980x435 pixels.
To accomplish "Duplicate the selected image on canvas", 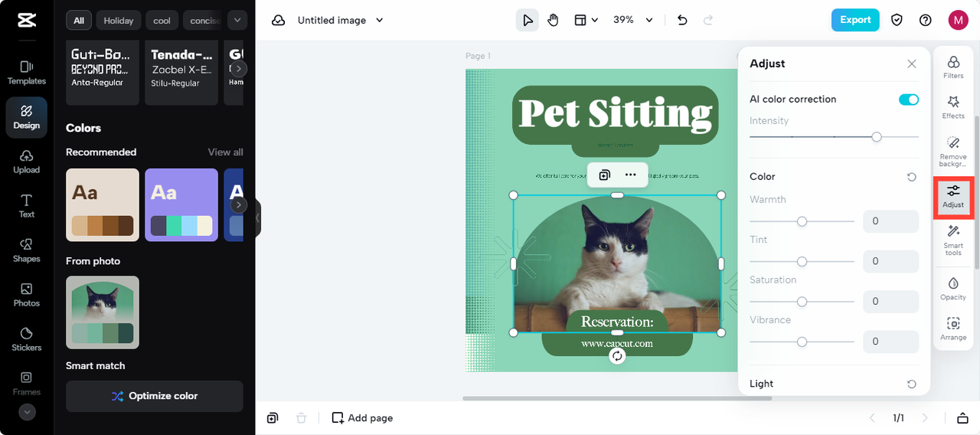I will tap(604, 175).
